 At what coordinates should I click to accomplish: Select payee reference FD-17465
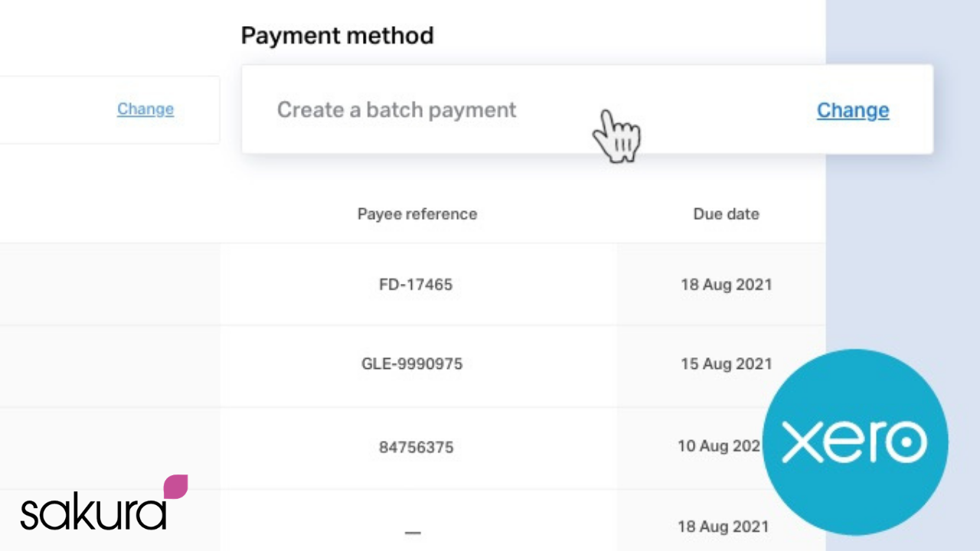tap(416, 285)
